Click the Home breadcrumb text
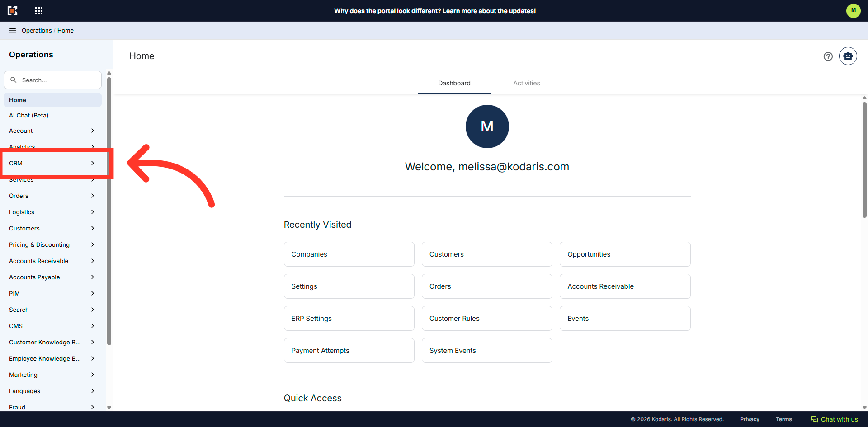 point(66,31)
